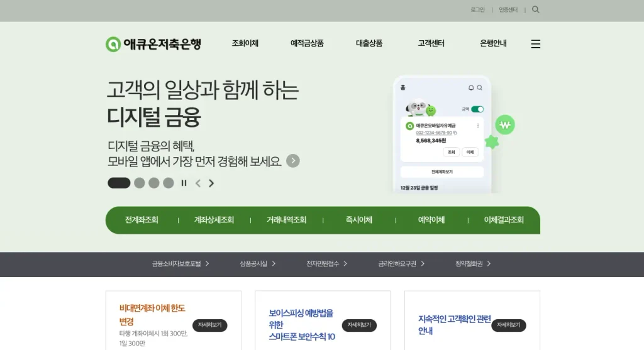644x350 pixels.
Task: Open 금리인하요구권 link
Action: (x=397, y=264)
